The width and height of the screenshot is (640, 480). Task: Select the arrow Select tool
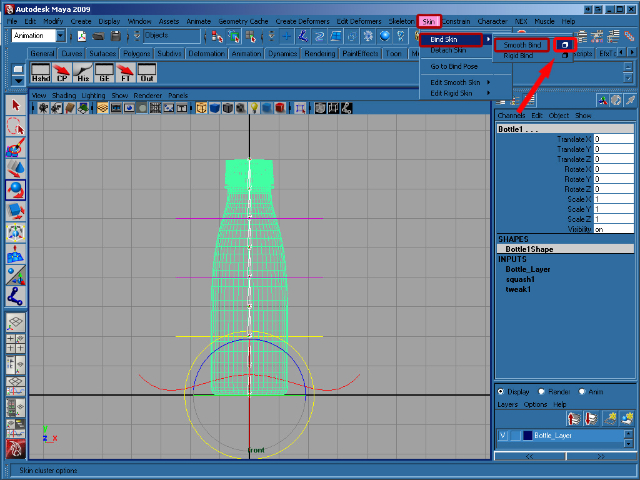(16, 105)
